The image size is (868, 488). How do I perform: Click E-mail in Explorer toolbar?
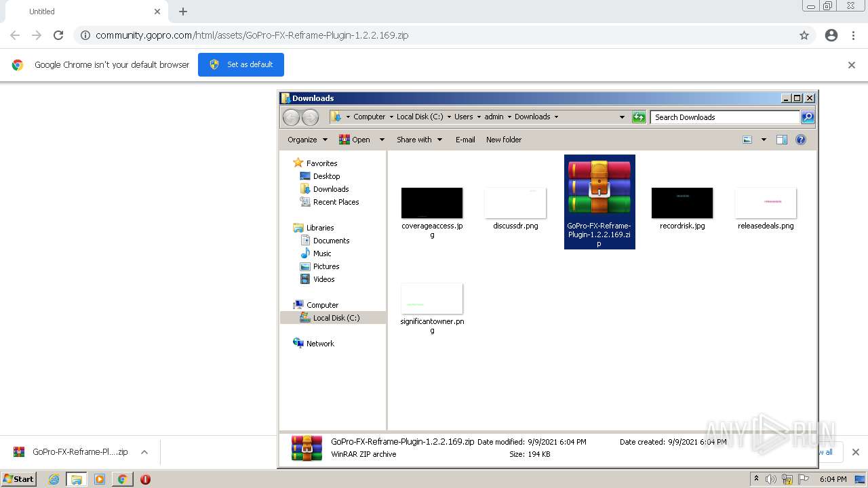(465, 140)
